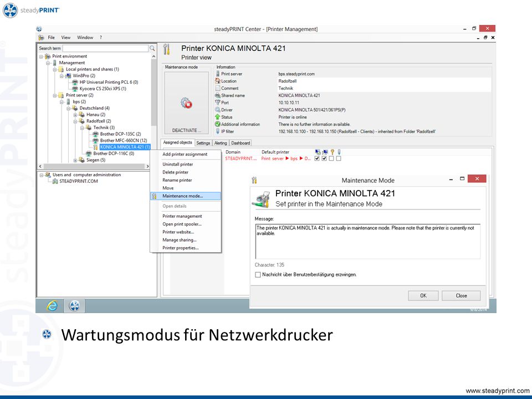This screenshot has height=399, width=532.
Task: Open the ? help menu
Action: (x=101, y=37)
